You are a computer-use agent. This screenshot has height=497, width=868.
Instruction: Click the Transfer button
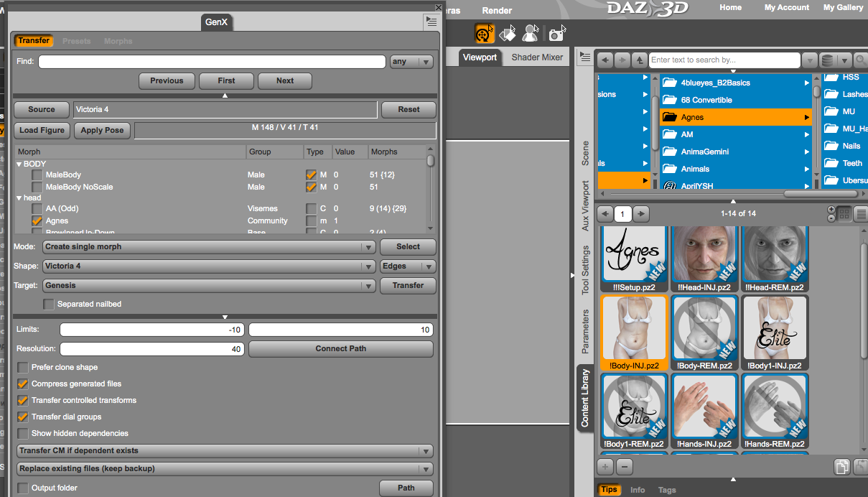tap(408, 285)
